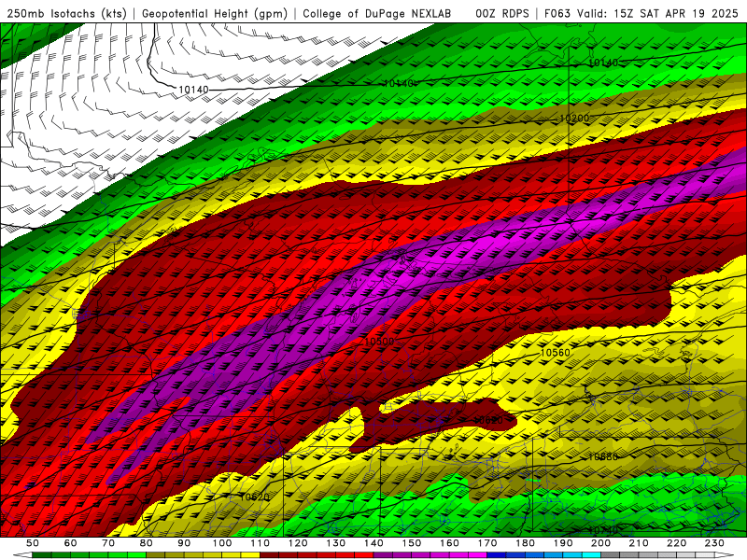This screenshot has height=560, width=747.
Task: Click the "250mb Isotachs (kts)" title text
Action: coord(66,13)
